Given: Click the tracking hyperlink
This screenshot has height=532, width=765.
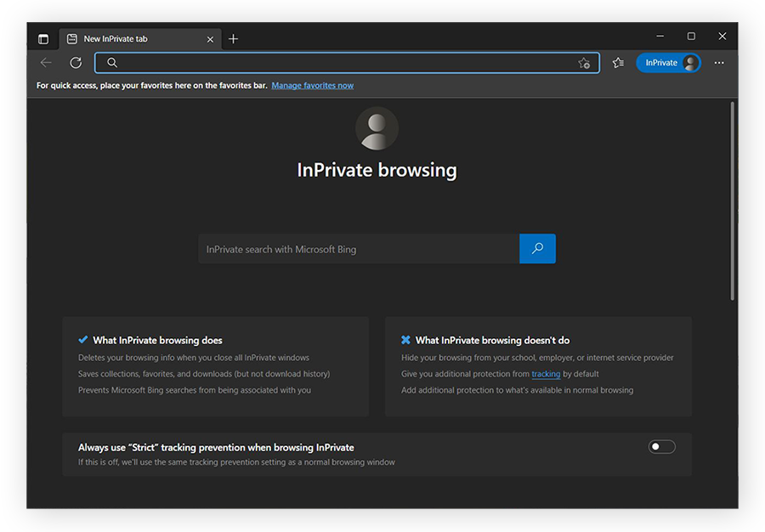Looking at the screenshot, I should pyautogui.click(x=545, y=373).
